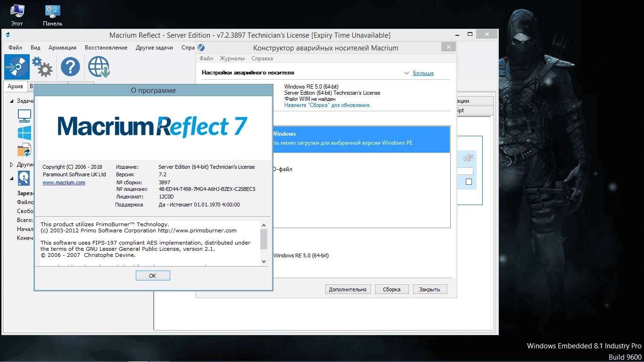Select the Windows logo icon in the sidebar
644x362 pixels.
[x=25, y=133]
